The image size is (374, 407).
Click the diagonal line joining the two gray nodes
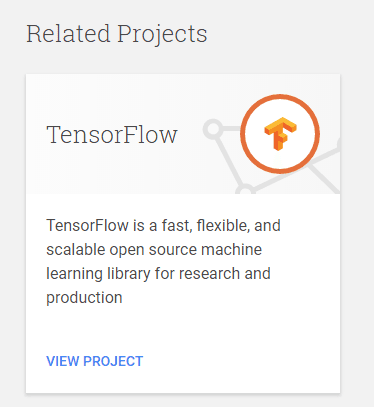[x=229, y=159]
